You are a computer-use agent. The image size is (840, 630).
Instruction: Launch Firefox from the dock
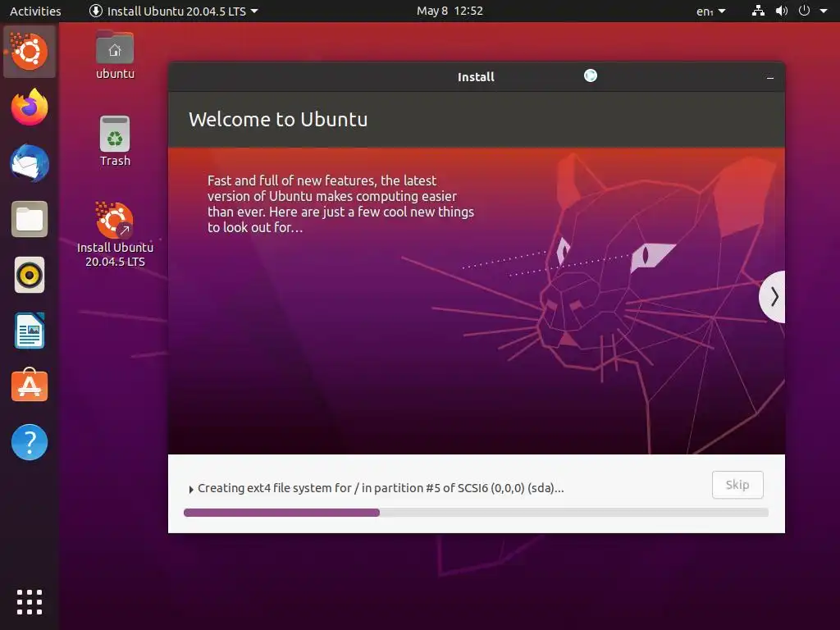(30, 107)
